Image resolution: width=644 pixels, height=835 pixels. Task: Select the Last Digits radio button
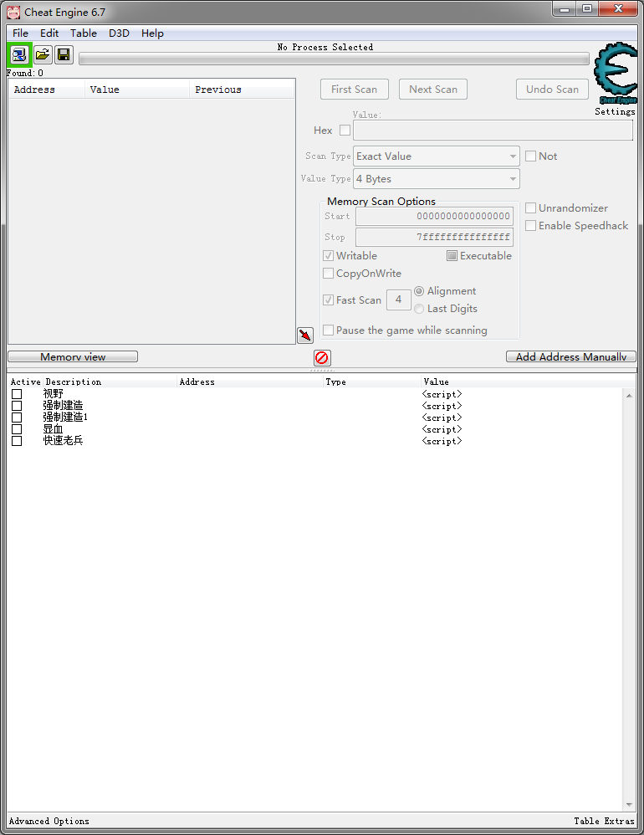[419, 309]
